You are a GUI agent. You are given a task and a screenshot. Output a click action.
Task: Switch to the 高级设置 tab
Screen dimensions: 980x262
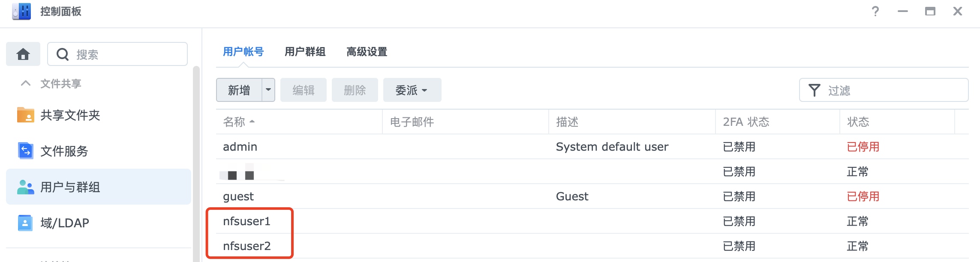click(367, 52)
